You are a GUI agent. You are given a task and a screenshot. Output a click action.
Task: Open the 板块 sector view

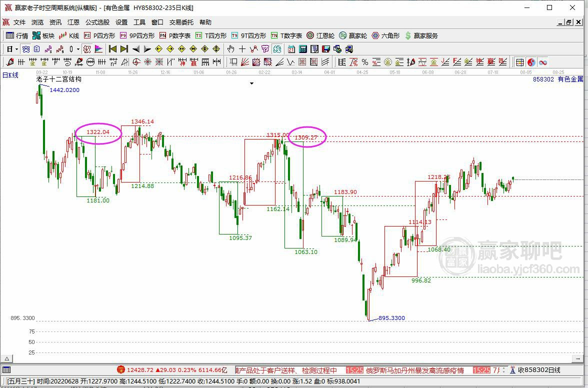(x=43, y=35)
